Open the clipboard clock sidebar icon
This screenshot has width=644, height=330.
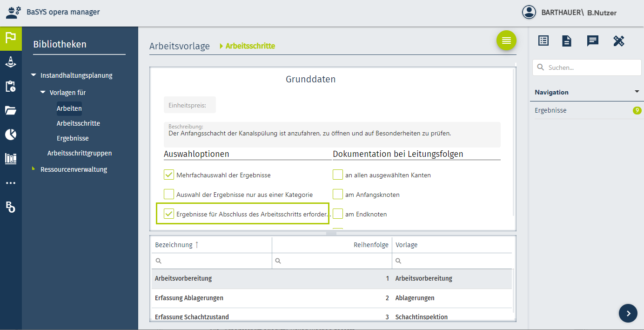point(11,87)
